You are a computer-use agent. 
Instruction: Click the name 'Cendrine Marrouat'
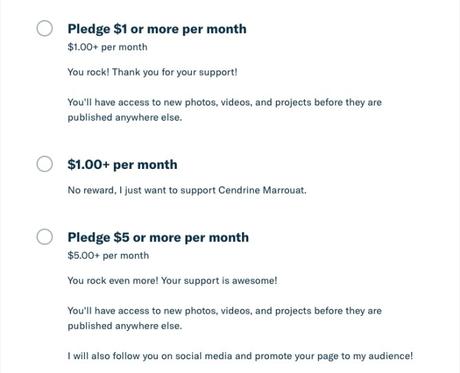pos(262,190)
